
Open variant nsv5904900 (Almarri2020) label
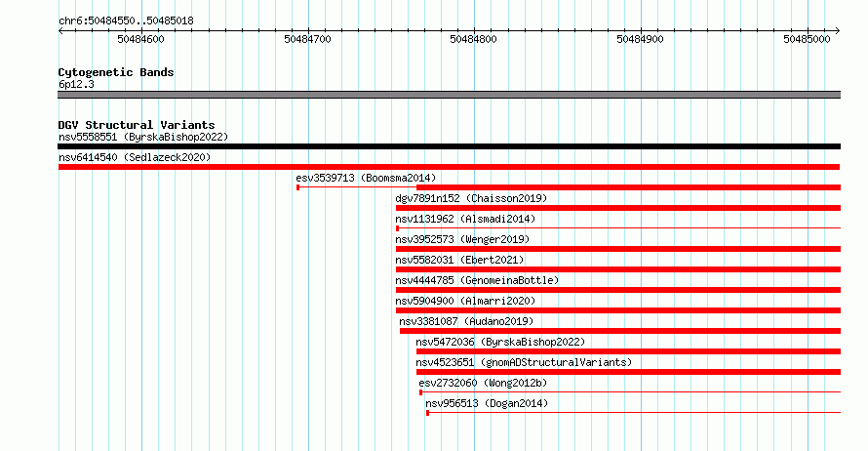tap(465, 301)
